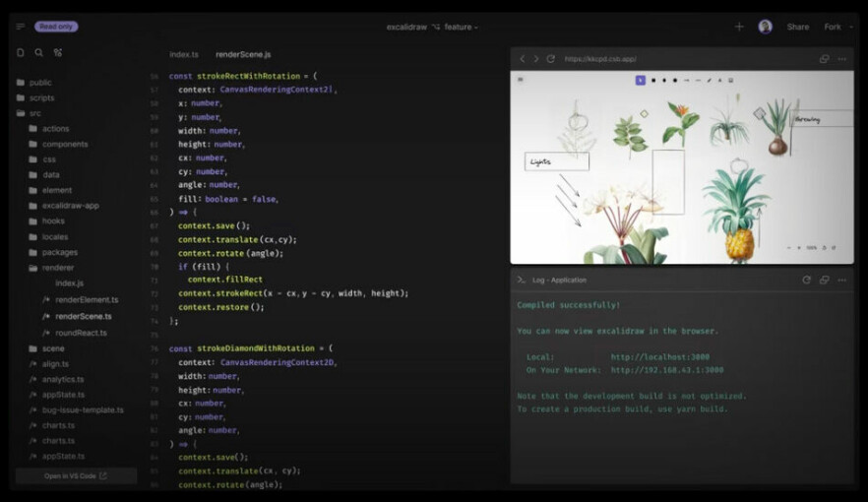Open the user avatar in top bar
This screenshot has width=868, height=502.
pos(765,27)
